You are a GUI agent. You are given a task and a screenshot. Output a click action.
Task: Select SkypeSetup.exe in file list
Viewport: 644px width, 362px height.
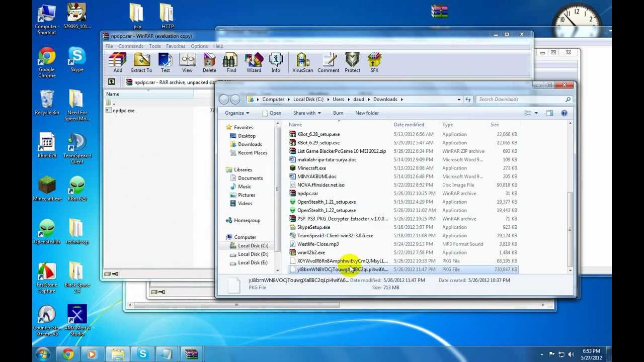coord(313,227)
